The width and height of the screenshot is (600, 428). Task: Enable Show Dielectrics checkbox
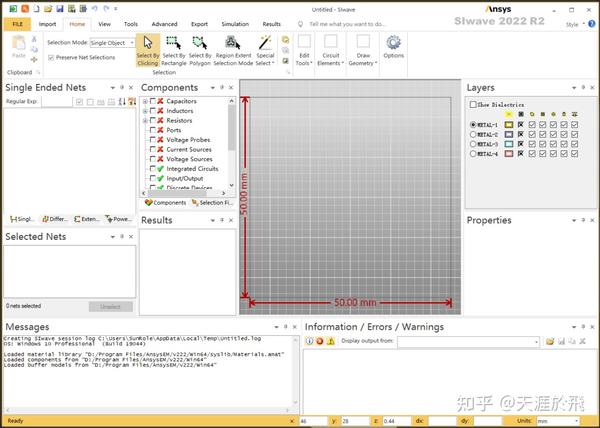[x=473, y=104]
